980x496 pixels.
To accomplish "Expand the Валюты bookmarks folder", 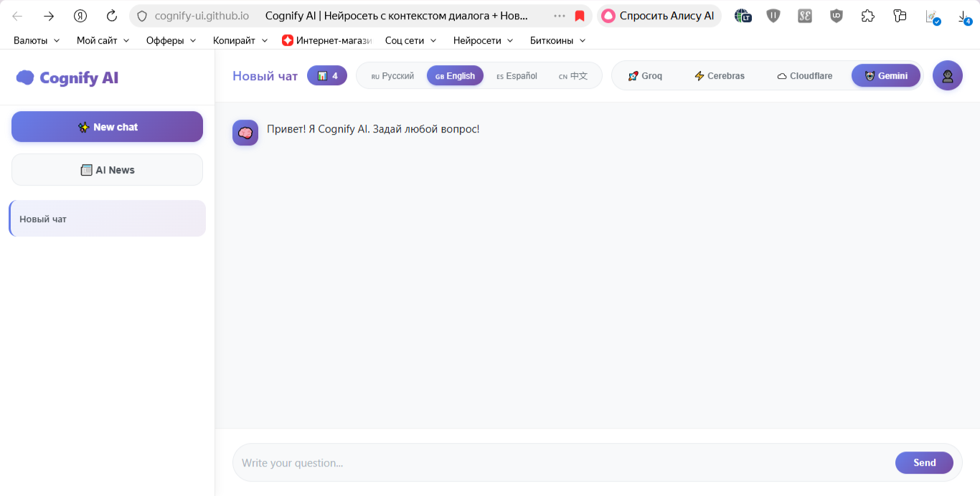I will pyautogui.click(x=37, y=41).
